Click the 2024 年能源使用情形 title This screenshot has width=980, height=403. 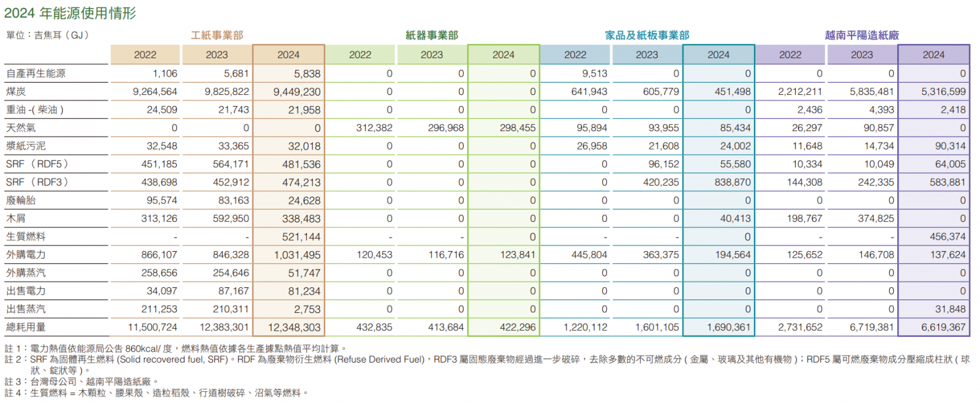[x=70, y=13]
